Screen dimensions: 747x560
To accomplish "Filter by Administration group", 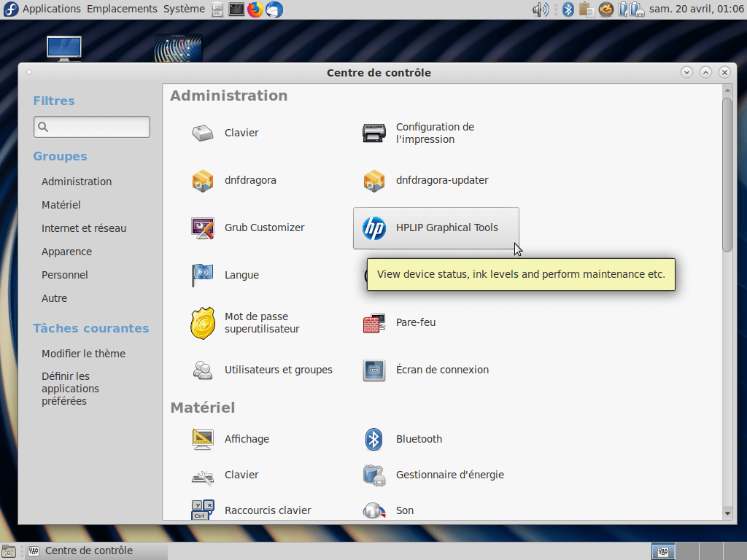I will [77, 182].
